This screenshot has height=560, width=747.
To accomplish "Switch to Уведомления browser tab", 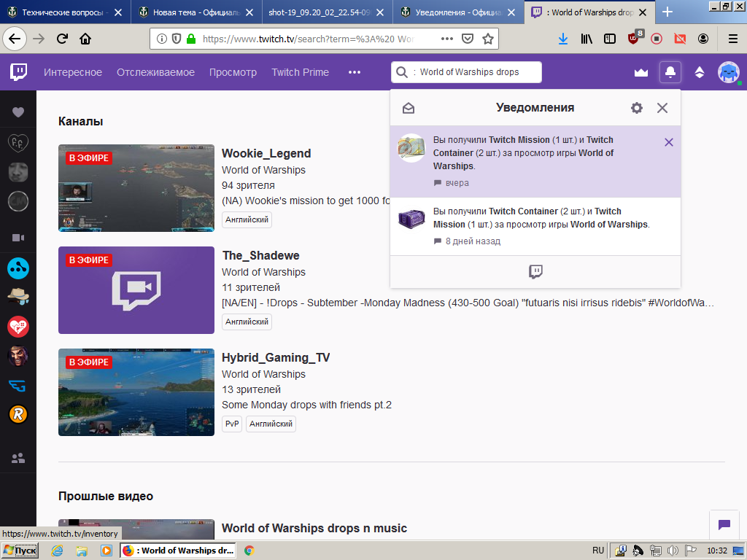I will (x=458, y=12).
